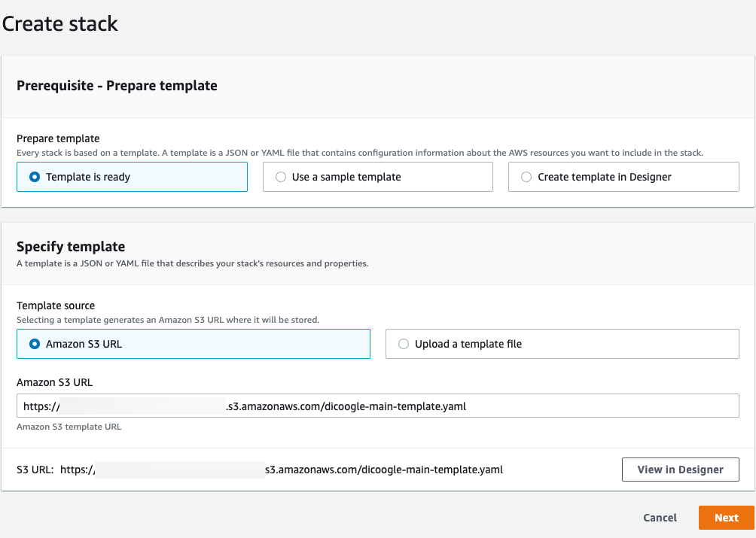Click the Next button to proceed
756x538 pixels.
pyautogui.click(x=725, y=518)
